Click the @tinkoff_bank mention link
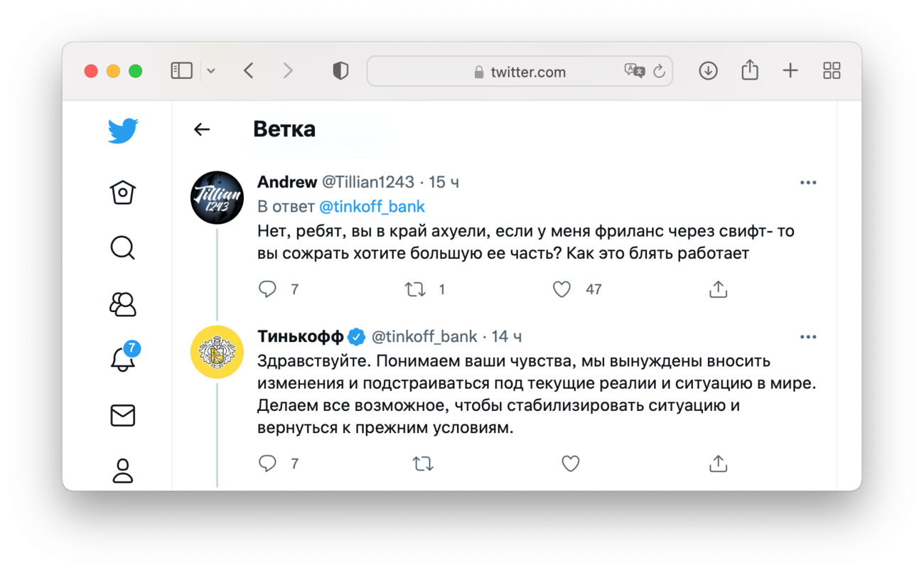The width and height of the screenshot is (924, 573). 372,207
